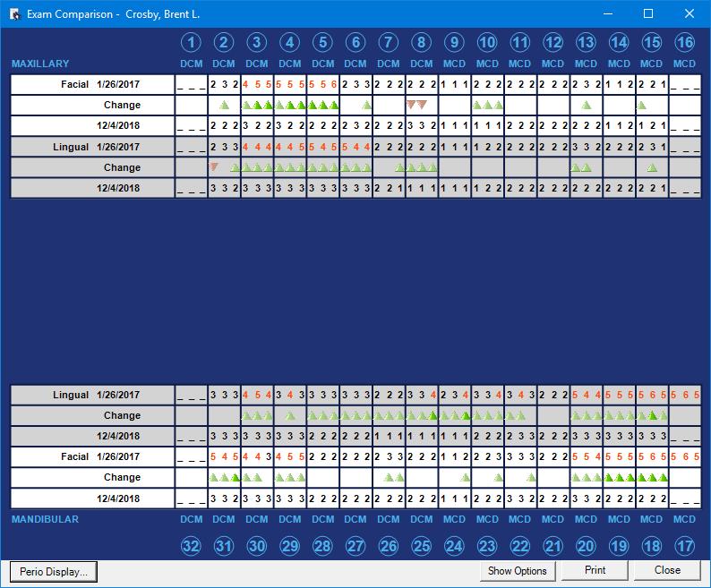This screenshot has width=711, height=588.
Task: Click the Show Options button
Action: coord(518,571)
